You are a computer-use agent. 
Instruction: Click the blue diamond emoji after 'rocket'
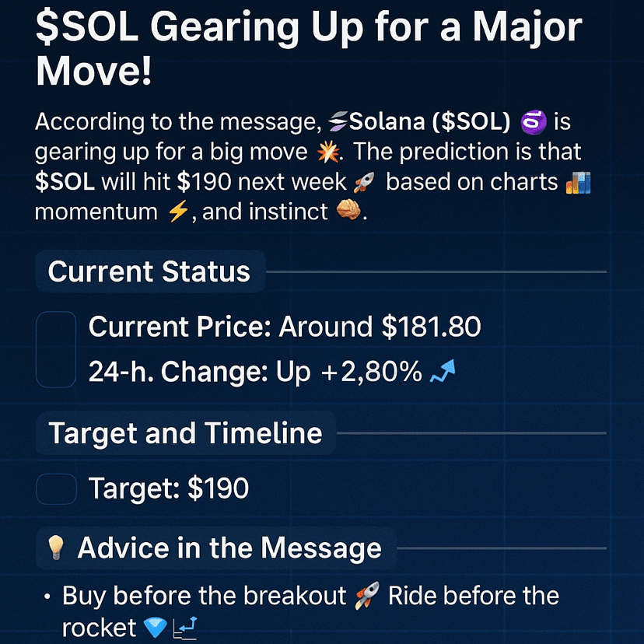pos(156,627)
